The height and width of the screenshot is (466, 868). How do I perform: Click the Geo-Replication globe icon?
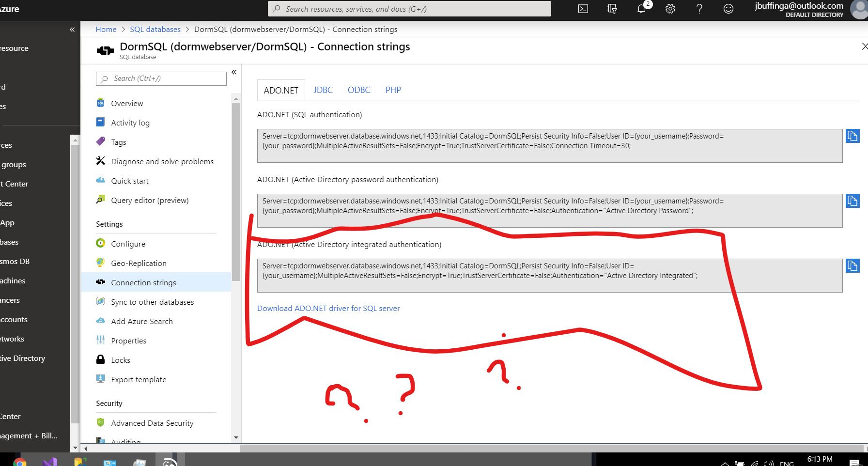click(101, 263)
